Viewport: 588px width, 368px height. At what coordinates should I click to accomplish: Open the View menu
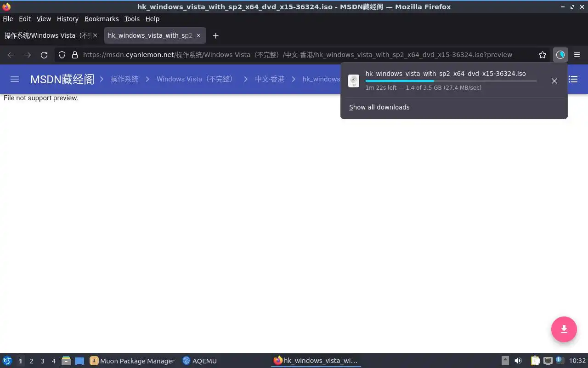click(x=44, y=19)
